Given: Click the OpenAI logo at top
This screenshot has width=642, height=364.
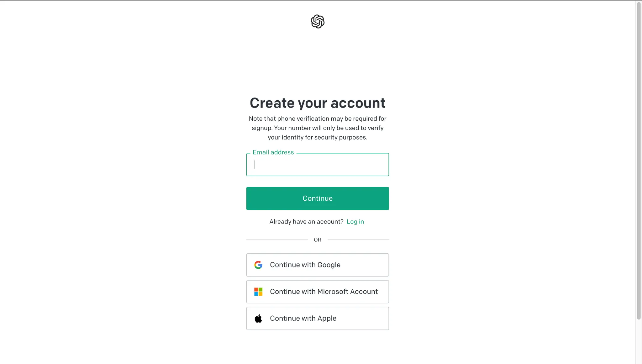Looking at the screenshot, I should point(318,22).
